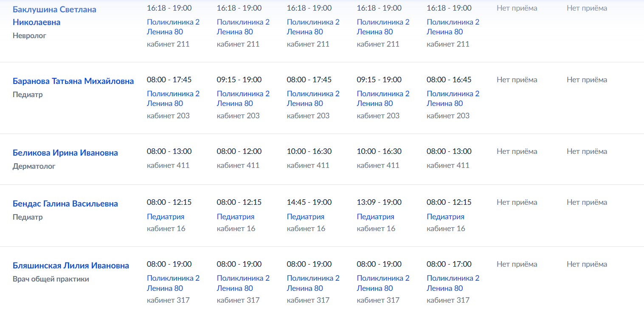Click Баклушина's first-column Поликлиника 2 Ленина 80 link
Image resolution: width=644 pixels, height=318 pixels.
173,27
